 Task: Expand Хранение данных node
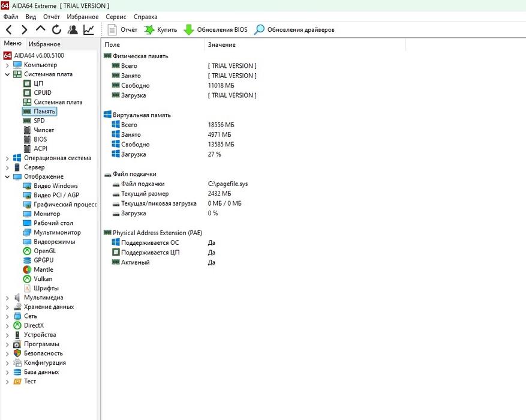[7, 307]
